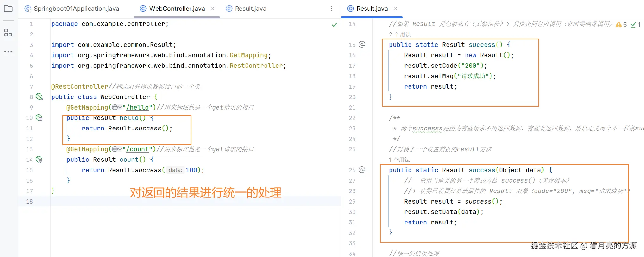Open the Structure tool window icon

point(8,33)
